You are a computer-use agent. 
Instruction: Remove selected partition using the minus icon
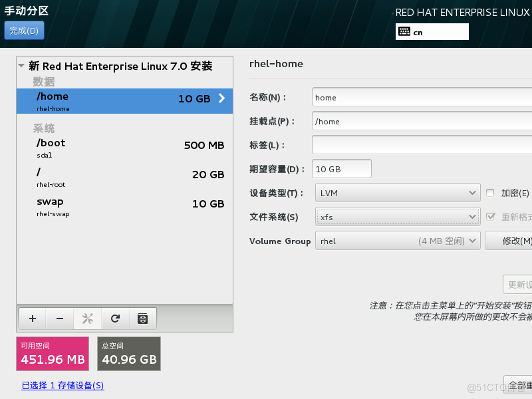(x=59, y=319)
